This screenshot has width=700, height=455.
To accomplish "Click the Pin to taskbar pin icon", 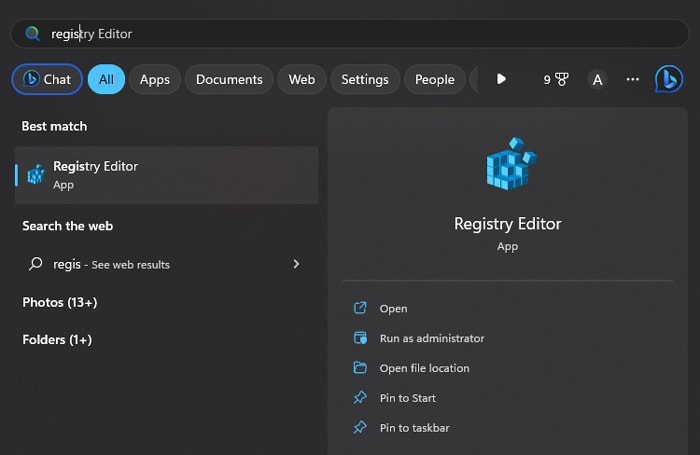I will 360,427.
